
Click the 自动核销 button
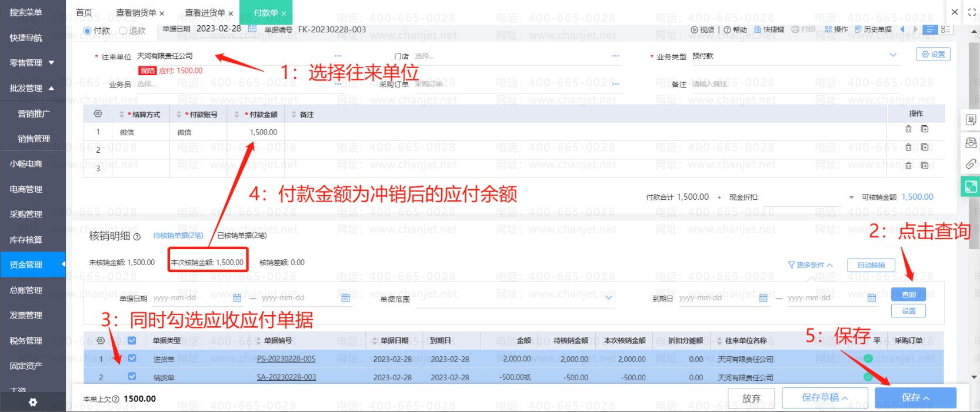[871, 265]
